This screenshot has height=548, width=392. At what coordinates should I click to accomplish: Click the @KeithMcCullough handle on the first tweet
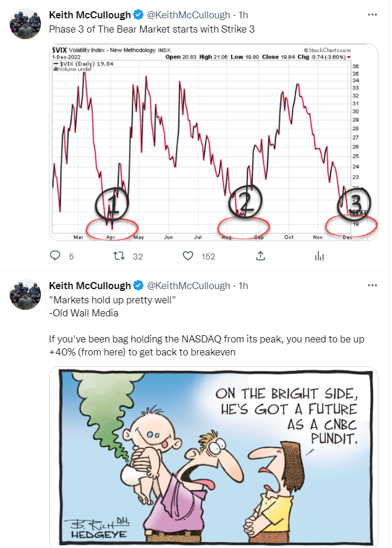point(189,14)
